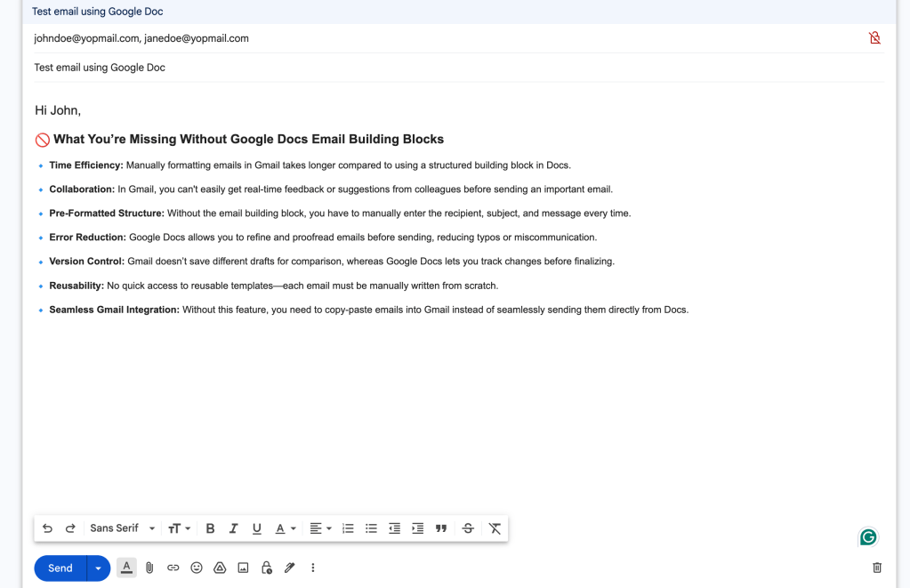Open the Send options arrow
Image resolution: width=910 pixels, height=588 pixels.
point(98,568)
